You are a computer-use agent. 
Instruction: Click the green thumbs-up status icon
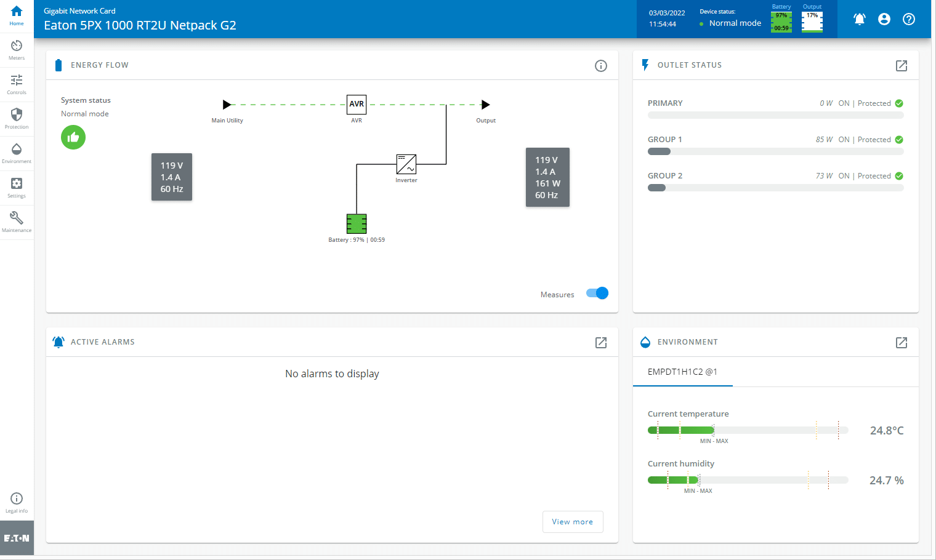73,137
